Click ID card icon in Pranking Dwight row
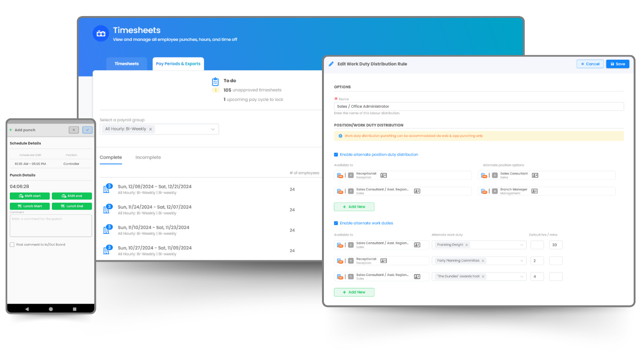The height and width of the screenshot is (362, 644). 417,245
